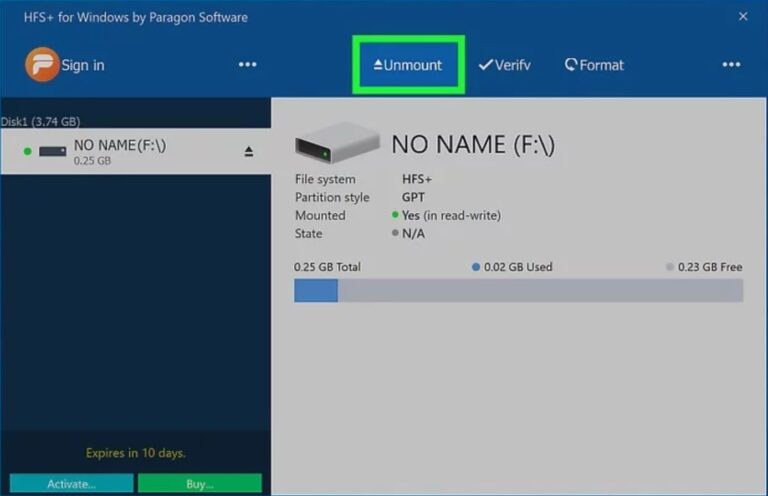Click the N/A state value
This screenshot has height=496, width=768.
coord(413,234)
